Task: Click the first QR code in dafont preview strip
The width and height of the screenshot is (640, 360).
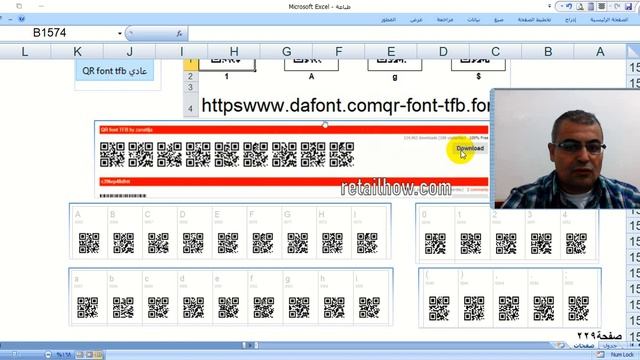Action: click(x=112, y=154)
